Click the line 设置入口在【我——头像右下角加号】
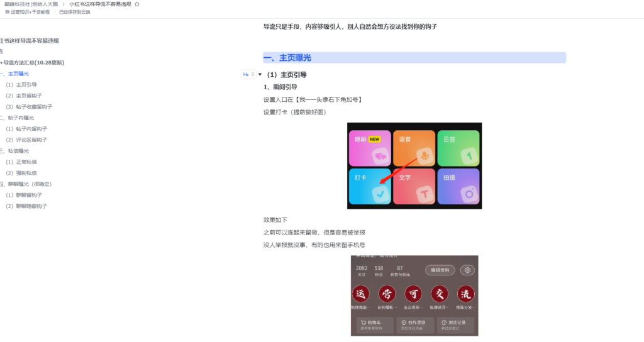 313,100
